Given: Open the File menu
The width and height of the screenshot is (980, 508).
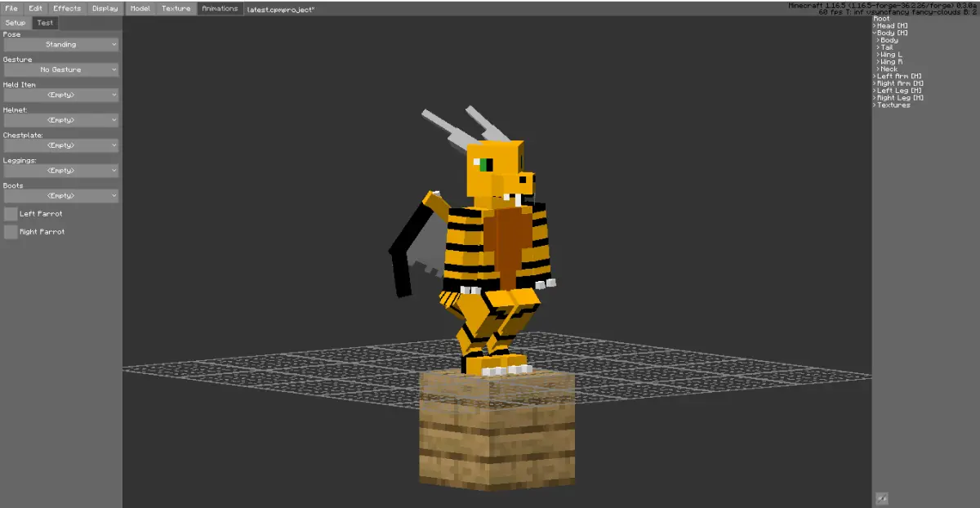Looking at the screenshot, I should [11, 8].
